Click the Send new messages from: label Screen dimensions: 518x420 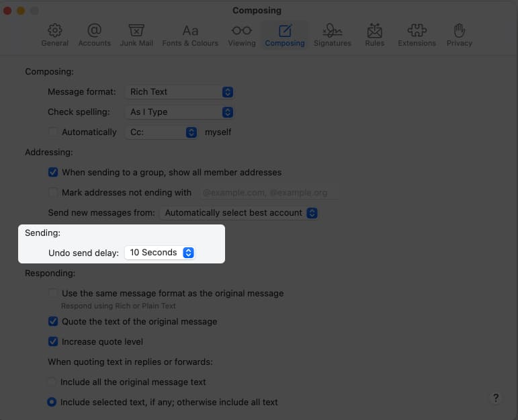tap(101, 213)
